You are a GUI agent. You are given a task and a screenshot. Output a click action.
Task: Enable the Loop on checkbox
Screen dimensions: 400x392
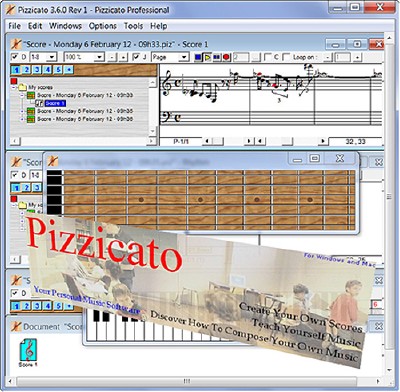point(286,57)
